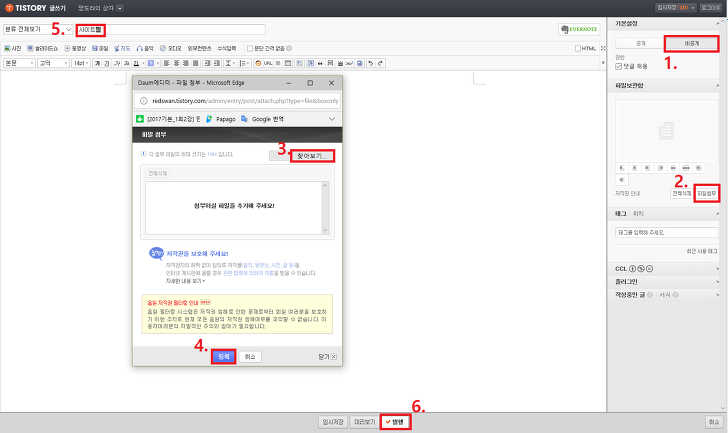The width and height of the screenshot is (728, 433).
Task: Open font color dropdown arrow
Action: pos(143,63)
